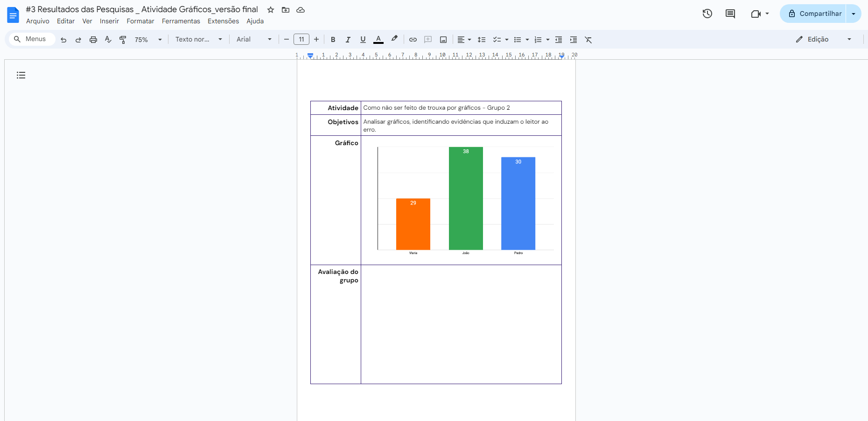Open version history clock icon
Image resolution: width=868 pixels, height=421 pixels.
707,14
